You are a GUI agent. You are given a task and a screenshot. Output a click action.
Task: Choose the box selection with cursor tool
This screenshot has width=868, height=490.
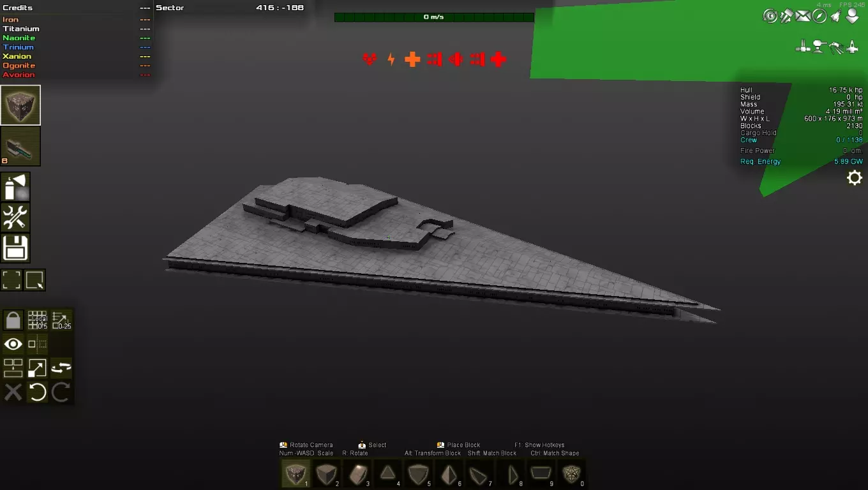tap(35, 280)
